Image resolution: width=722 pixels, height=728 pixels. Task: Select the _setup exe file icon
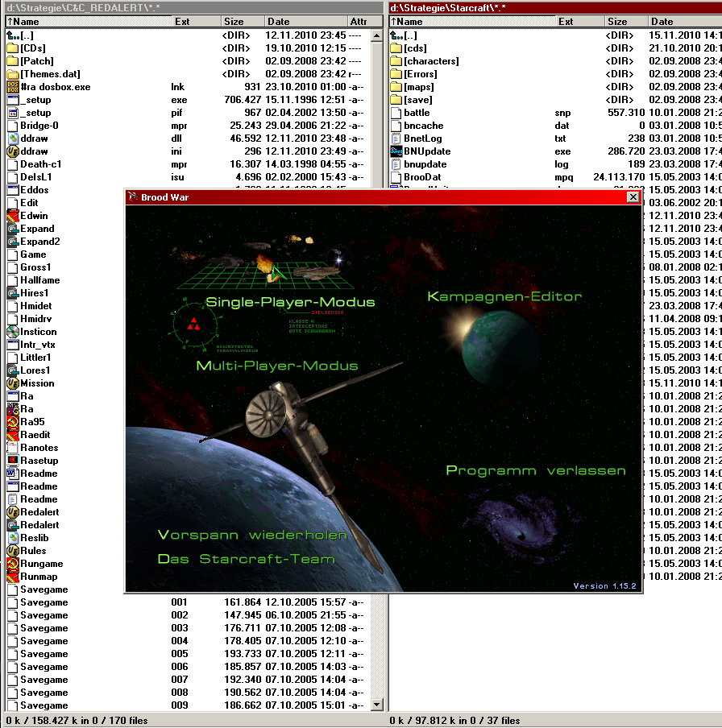click(x=13, y=100)
